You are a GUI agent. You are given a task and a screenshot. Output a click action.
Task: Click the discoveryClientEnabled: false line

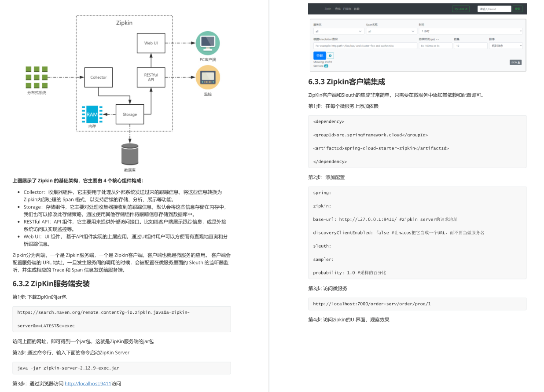(398, 232)
